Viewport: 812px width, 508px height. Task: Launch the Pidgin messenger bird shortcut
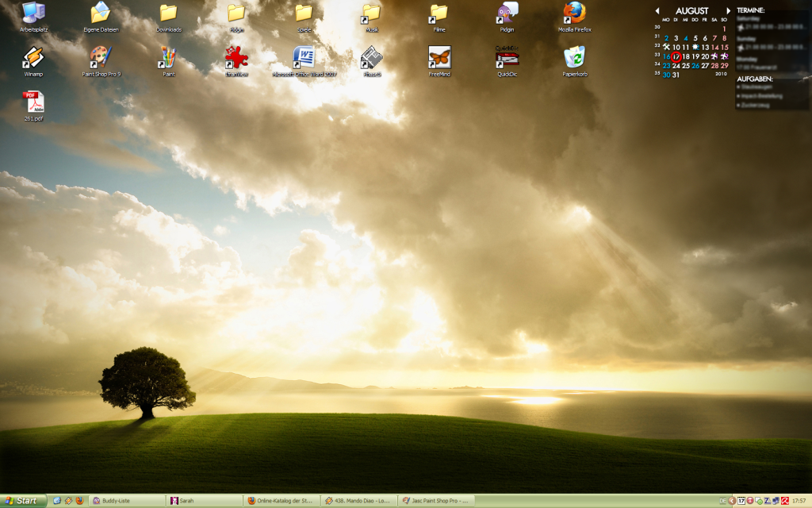(x=507, y=17)
